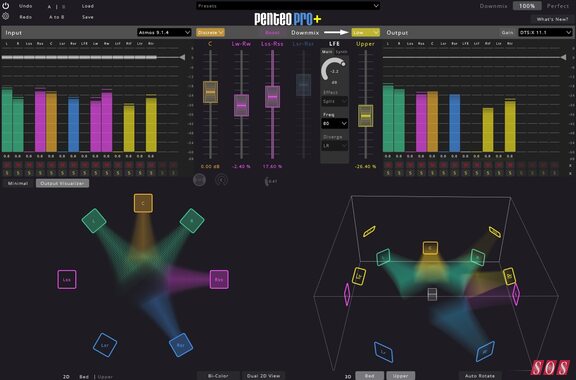Click the top-left yellow height speaker in 3D view
576x380 pixels.
click(369, 231)
